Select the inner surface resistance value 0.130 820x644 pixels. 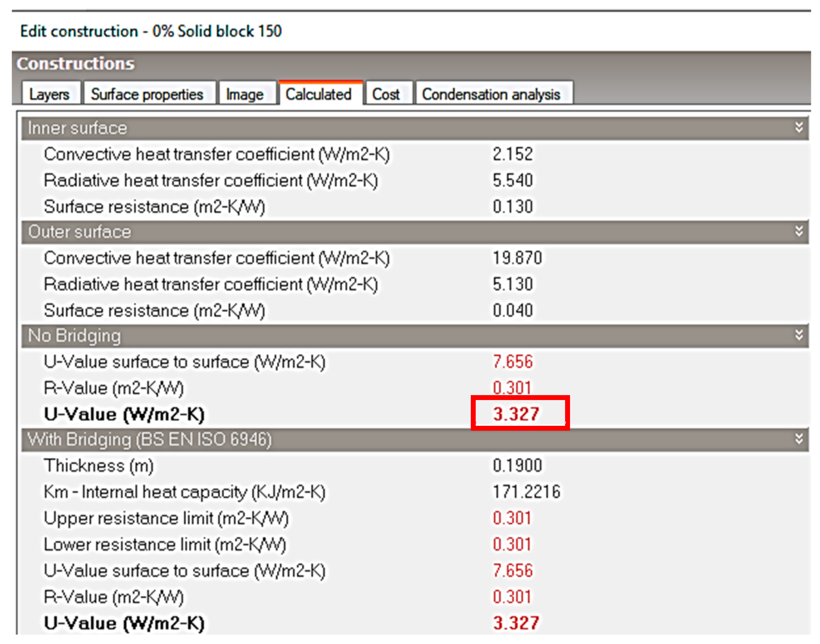pos(512,206)
